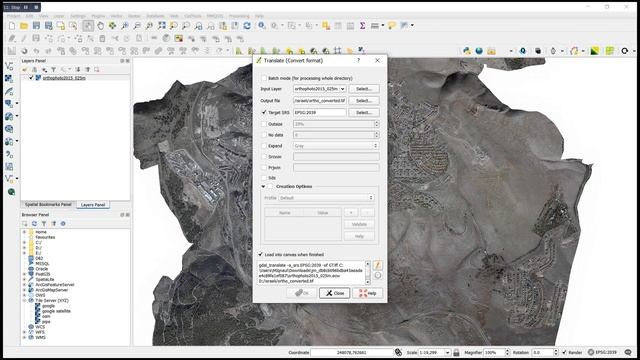This screenshot has height=360, width=640.
Task: Expand the Home node in Browser
Action: click(24, 232)
